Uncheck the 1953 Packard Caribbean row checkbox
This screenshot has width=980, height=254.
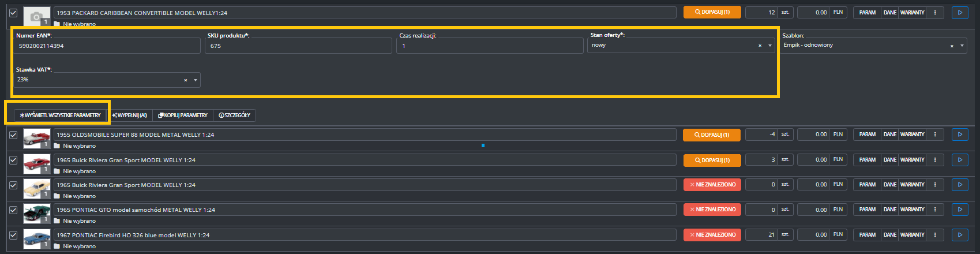[13, 13]
